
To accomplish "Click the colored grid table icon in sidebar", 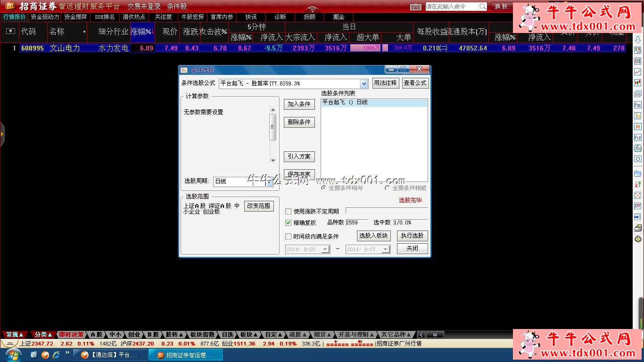I will 638,61.
